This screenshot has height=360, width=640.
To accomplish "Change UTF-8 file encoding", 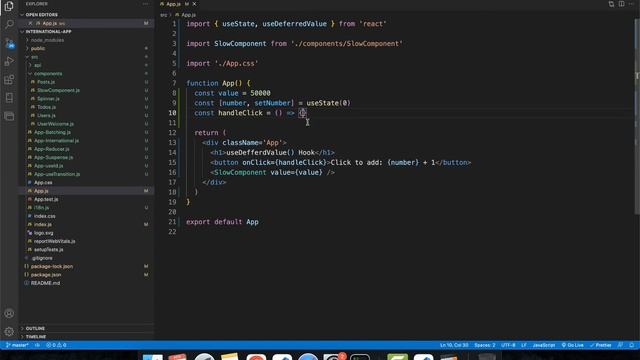I will coord(508,345).
